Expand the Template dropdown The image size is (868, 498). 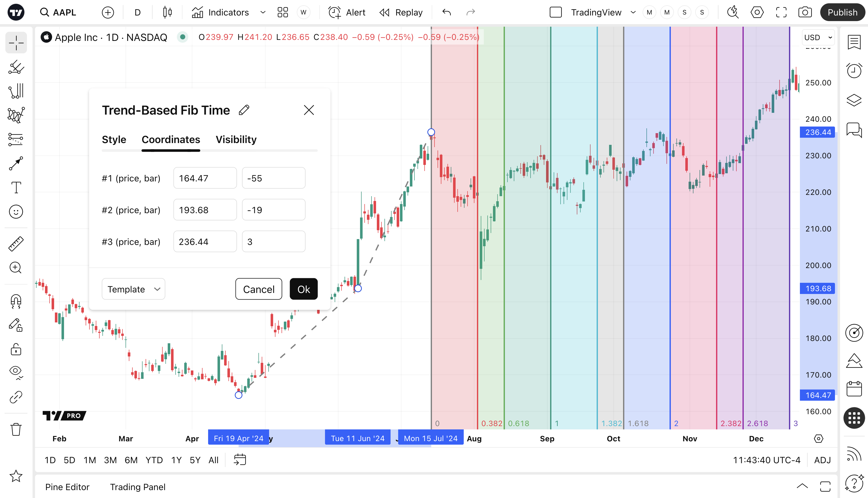pos(133,289)
